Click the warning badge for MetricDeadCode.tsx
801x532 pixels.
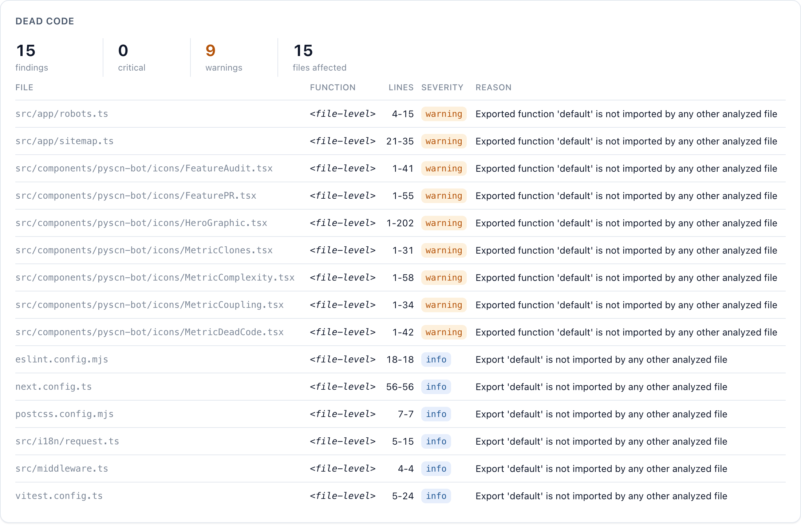[x=444, y=332]
